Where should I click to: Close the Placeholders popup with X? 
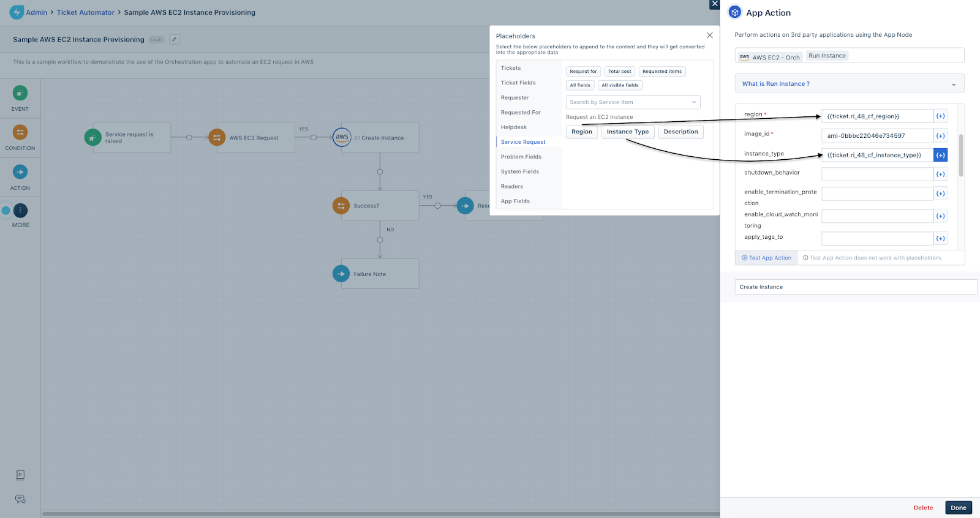coord(710,36)
